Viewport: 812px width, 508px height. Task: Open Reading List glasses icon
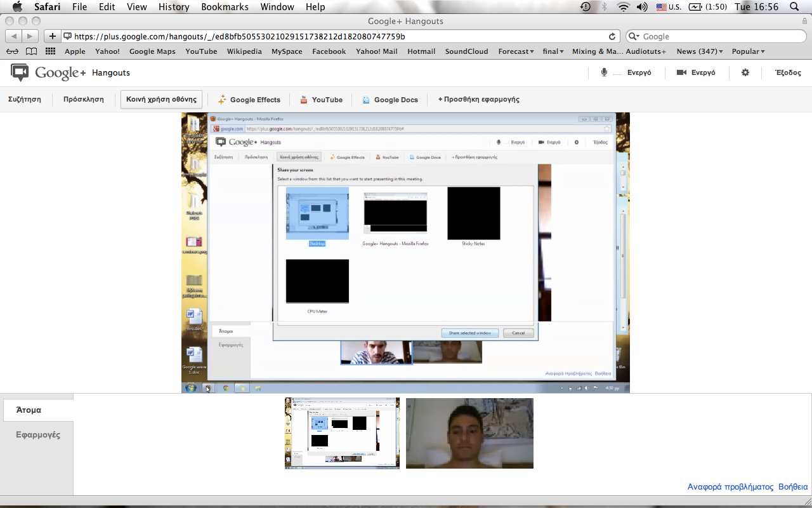12,51
